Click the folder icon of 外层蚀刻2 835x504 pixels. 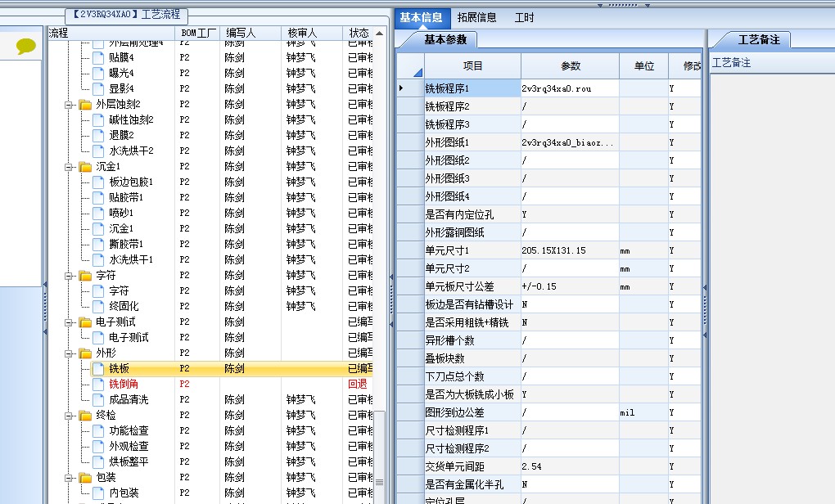[85, 104]
